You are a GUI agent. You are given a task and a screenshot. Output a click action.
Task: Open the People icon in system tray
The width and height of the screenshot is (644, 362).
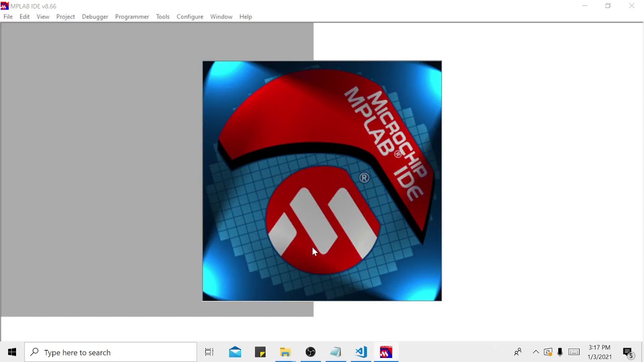tap(518, 352)
